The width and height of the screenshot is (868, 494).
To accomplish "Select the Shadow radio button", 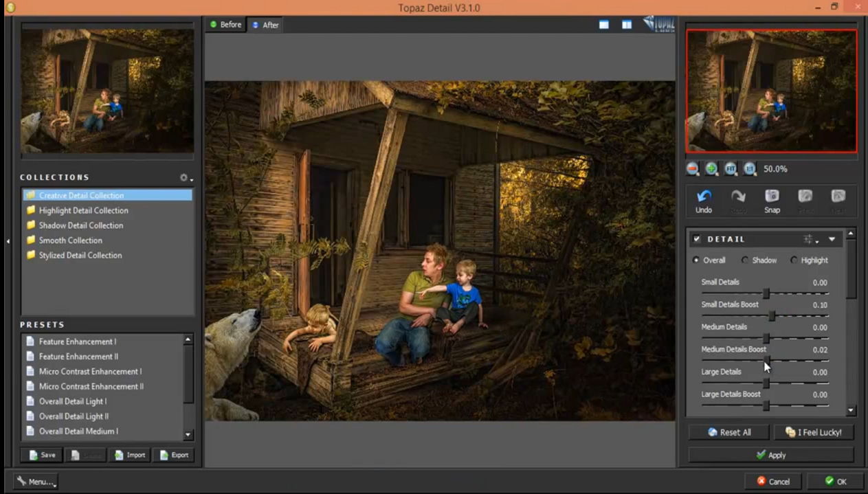I will pyautogui.click(x=745, y=260).
